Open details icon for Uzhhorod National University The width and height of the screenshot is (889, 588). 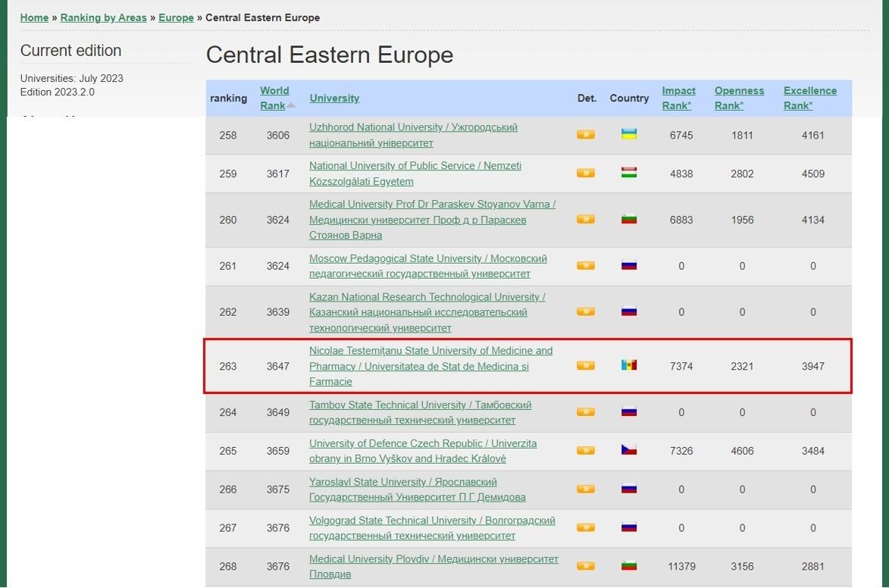(x=585, y=135)
